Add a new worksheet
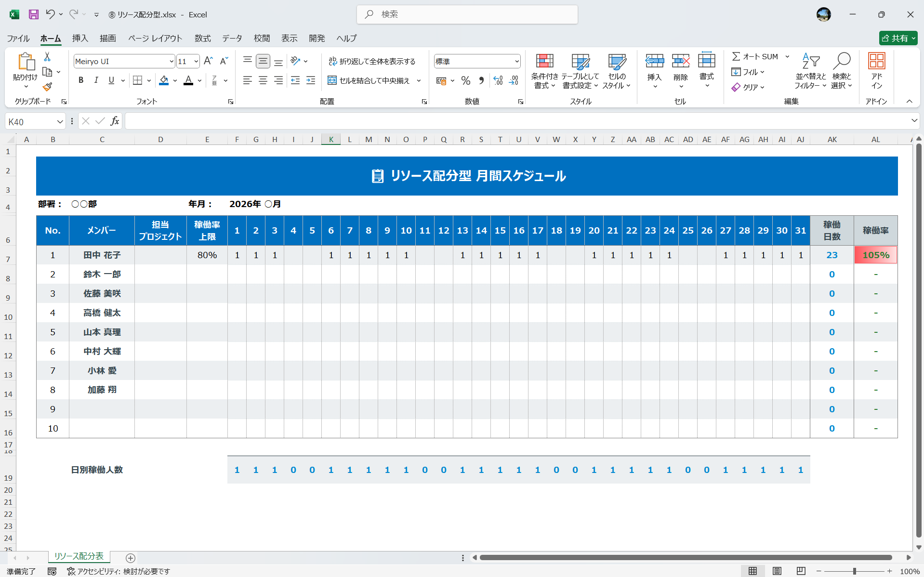924x577 pixels. (130, 558)
